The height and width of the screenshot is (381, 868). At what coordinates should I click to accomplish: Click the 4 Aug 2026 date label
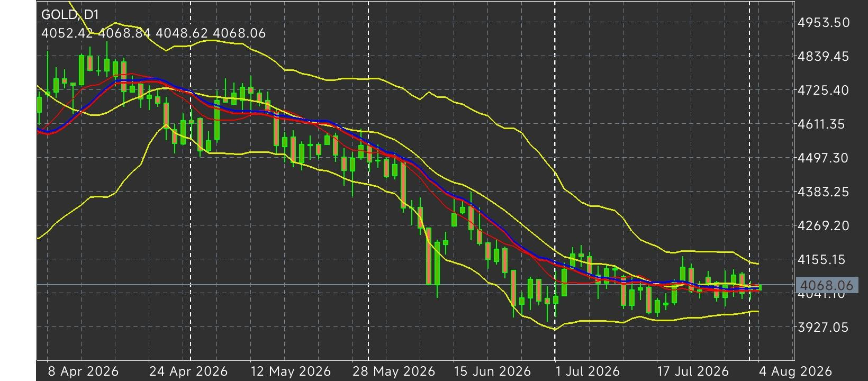coord(796,371)
